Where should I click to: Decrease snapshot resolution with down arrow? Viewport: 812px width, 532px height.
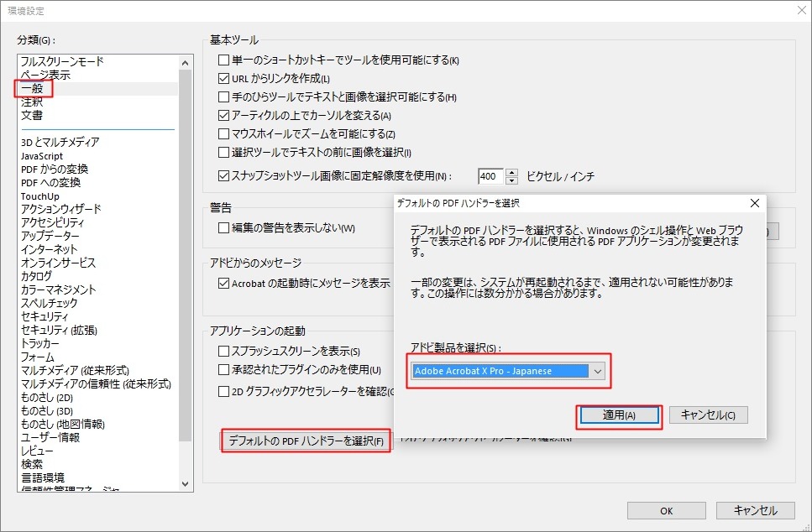pyautogui.click(x=511, y=180)
